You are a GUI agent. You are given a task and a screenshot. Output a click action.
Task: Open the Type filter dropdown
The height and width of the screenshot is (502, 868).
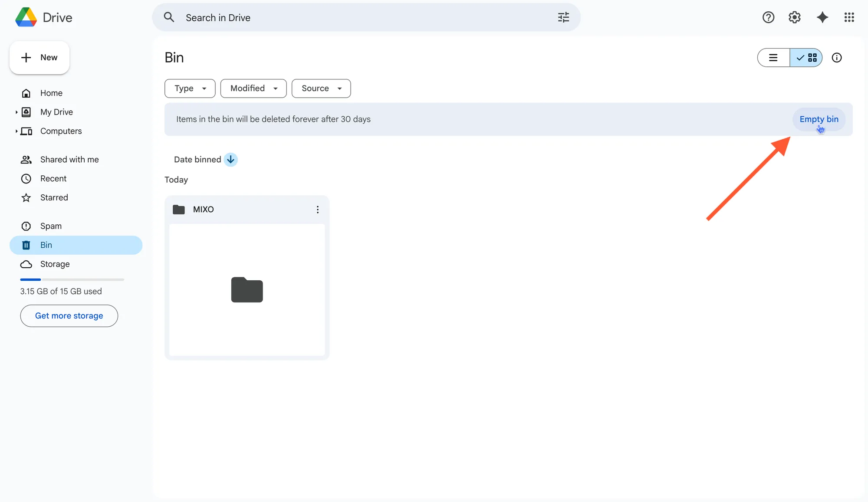click(190, 89)
